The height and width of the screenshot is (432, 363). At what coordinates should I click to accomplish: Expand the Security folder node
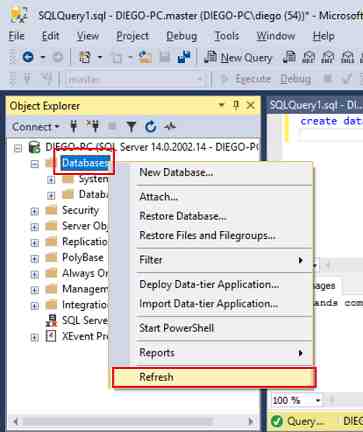[35, 211]
